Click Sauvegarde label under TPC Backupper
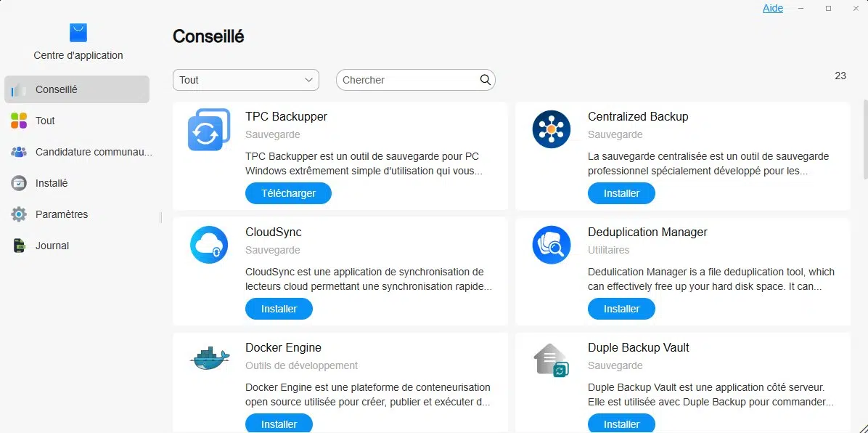 click(x=272, y=134)
